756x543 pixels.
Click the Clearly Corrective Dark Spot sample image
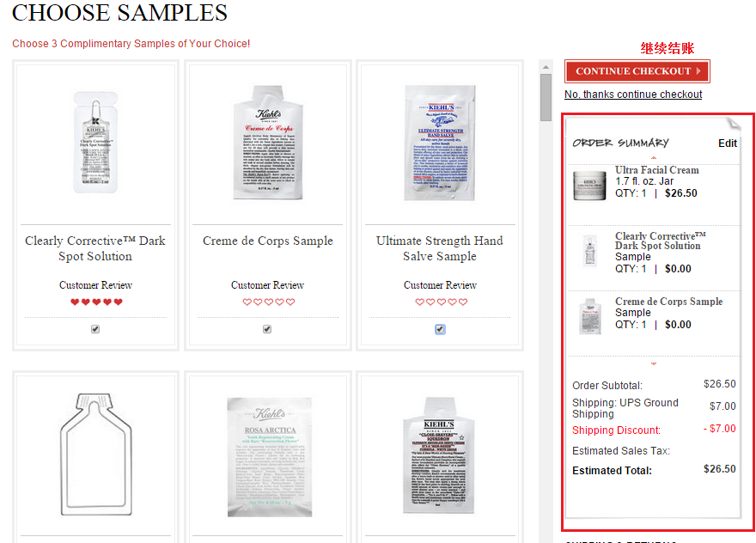[x=95, y=143]
